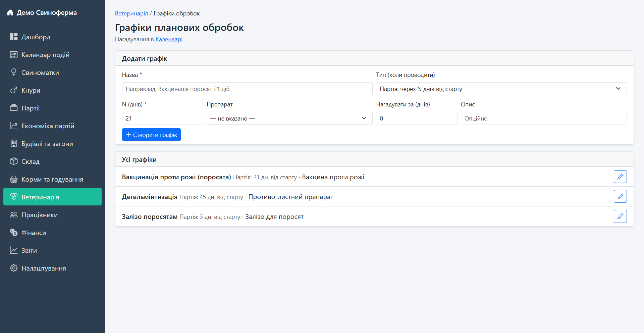Click the Налаштування gear icon
This screenshot has height=333, width=644.
point(14,268)
